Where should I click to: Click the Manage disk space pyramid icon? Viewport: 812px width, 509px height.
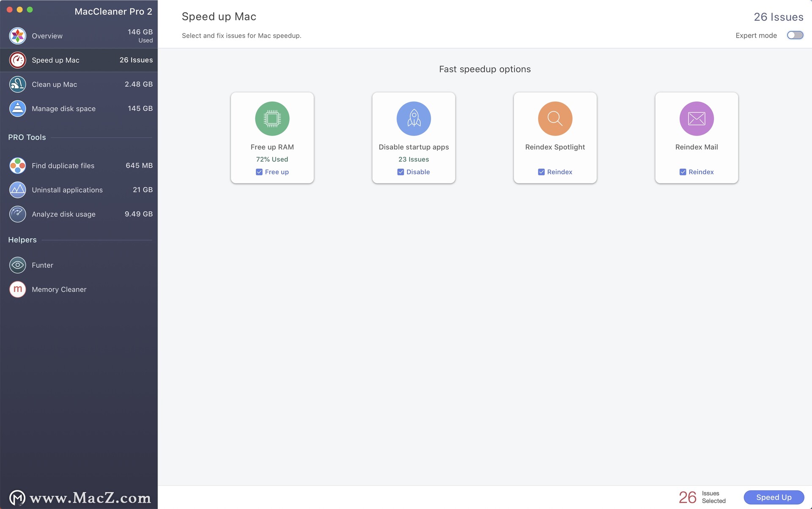tap(17, 109)
